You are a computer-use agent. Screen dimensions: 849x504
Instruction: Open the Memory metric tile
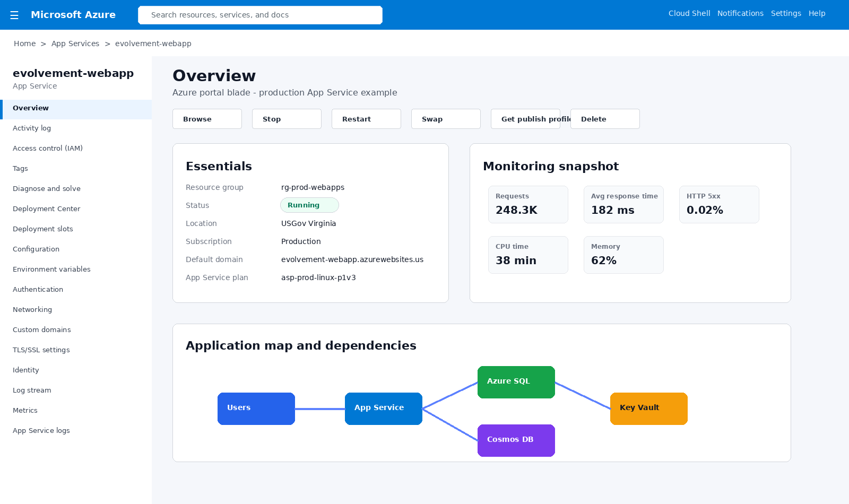623,255
